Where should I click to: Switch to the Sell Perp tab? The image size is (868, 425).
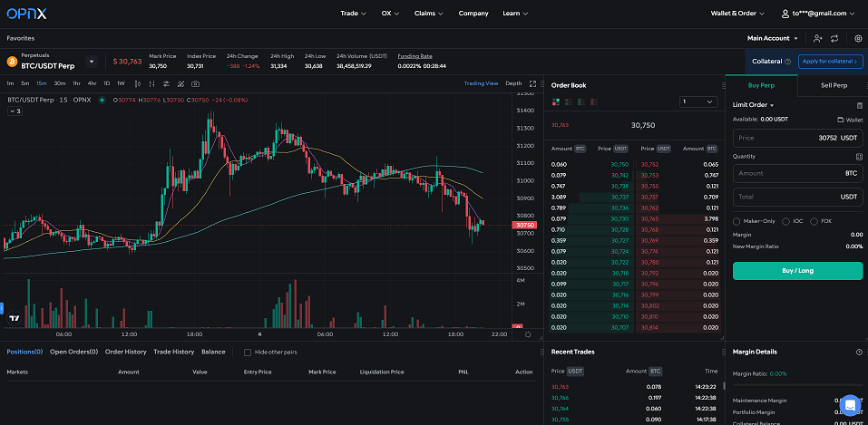pos(833,85)
